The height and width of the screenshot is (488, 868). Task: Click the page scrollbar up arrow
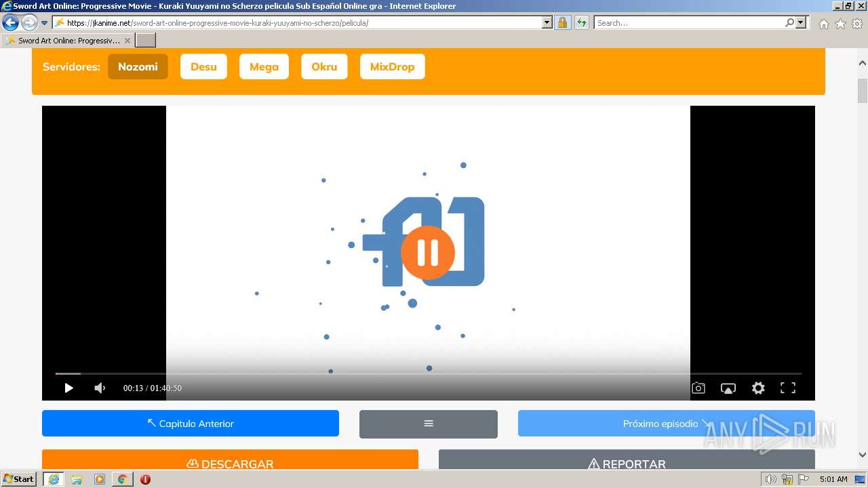863,64
